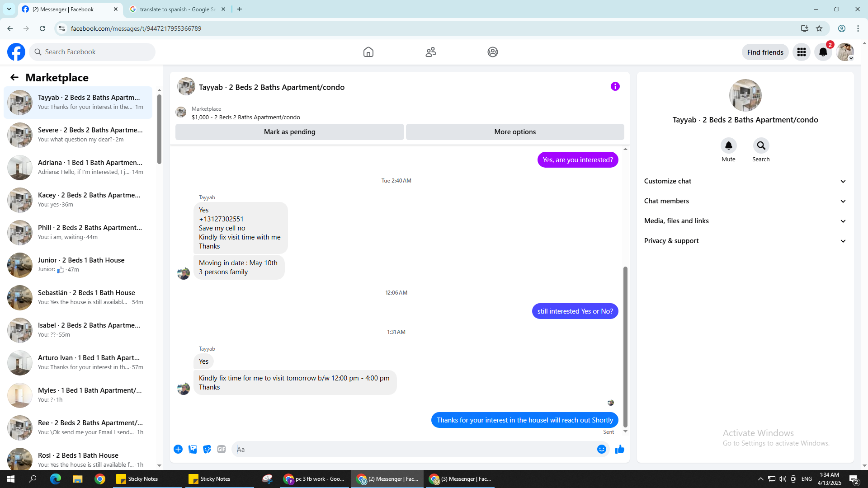This screenshot has width=868, height=488.
Task: Expand Media, files and links section
Action: click(745, 221)
